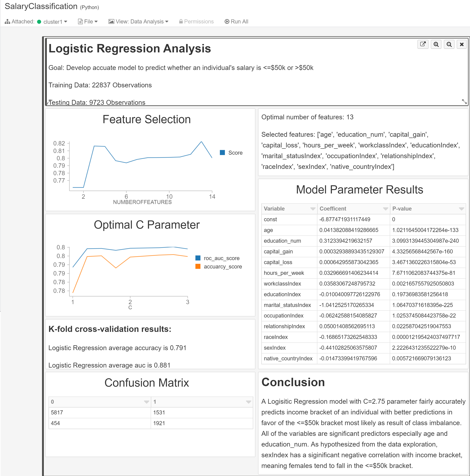Viewport: 470px width, 476px height.
Task: Open the cluster1 attached dropdown
Action: [x=55, y=22]
